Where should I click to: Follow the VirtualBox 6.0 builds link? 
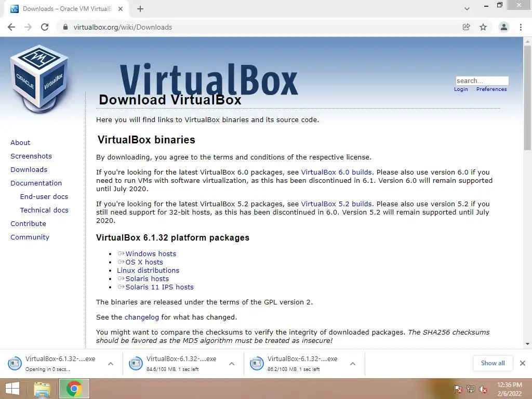pyautogui.click(x=336, y=172)
